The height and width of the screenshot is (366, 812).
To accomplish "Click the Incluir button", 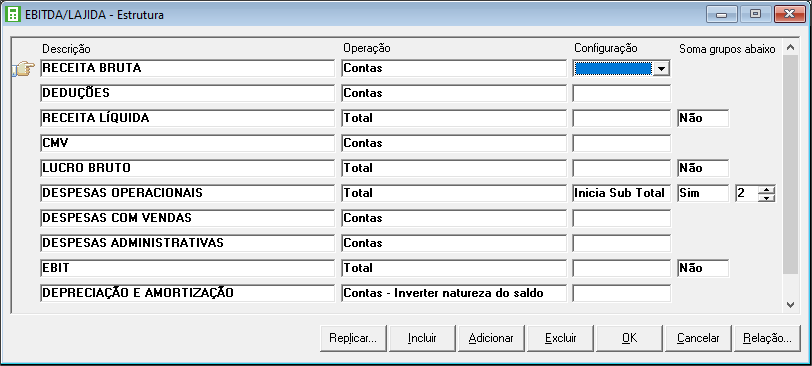I will [422, 339].
